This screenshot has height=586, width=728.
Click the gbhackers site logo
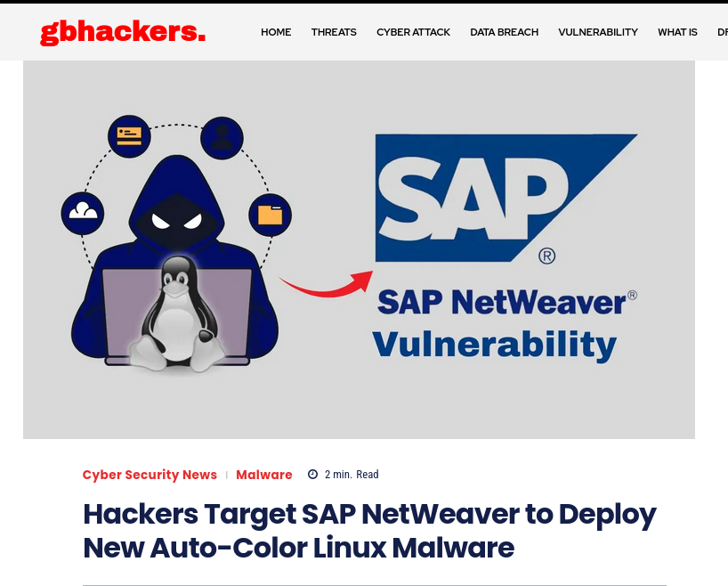[123, 33]
